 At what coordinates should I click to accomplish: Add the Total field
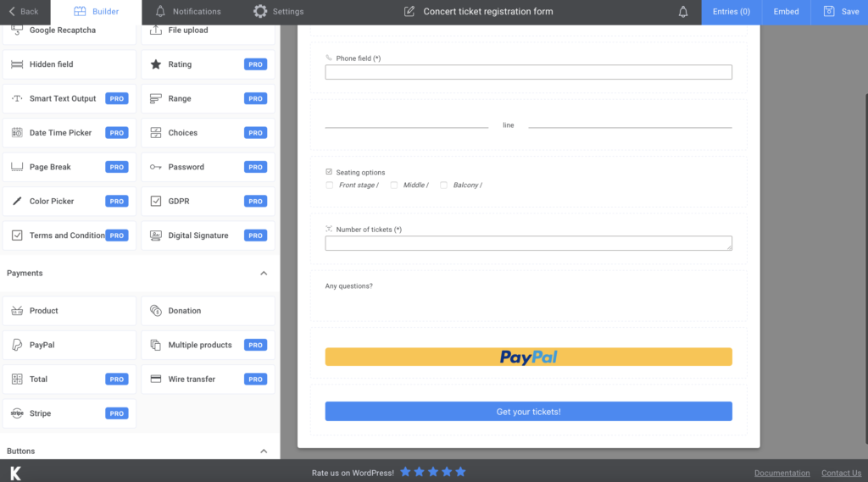tap(70, 380)
